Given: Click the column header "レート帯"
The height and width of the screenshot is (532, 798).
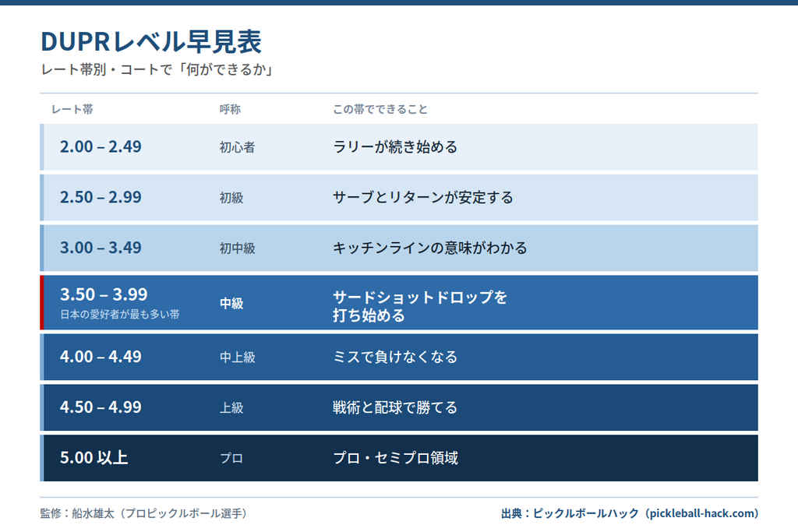Looking at the screenshot, I should [x=72, y=109].
